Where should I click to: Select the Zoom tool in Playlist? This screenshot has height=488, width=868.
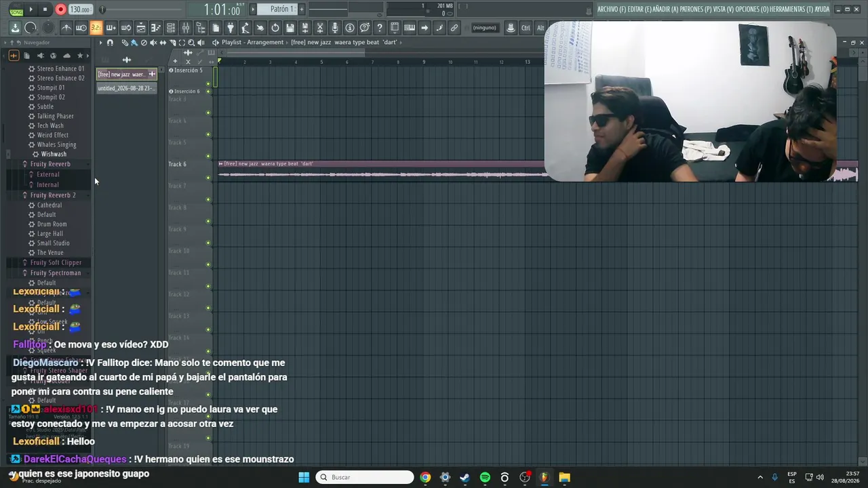pyautogui.click(x=191, y=43)
